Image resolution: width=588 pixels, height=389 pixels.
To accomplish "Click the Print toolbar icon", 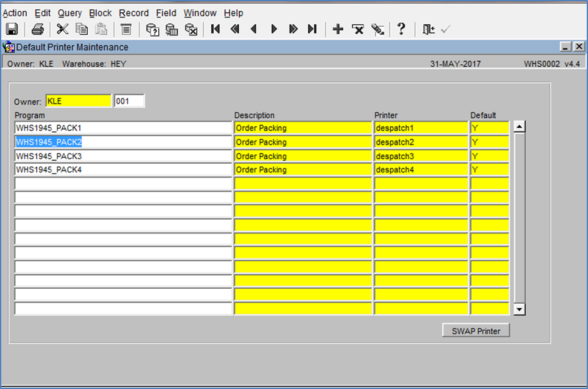I will [x=37, y=29].
